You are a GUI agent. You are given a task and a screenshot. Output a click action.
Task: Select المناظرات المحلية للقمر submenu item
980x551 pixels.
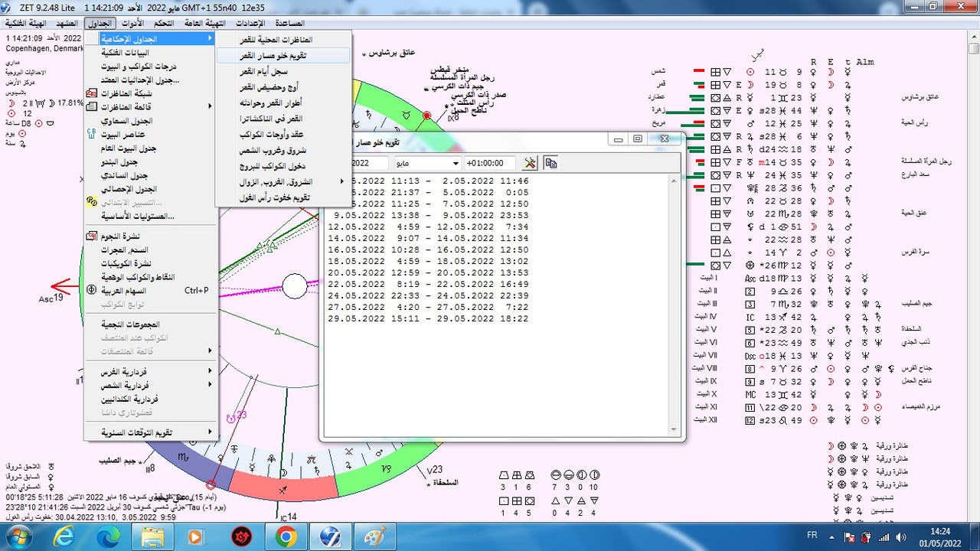tap(283, 39)
